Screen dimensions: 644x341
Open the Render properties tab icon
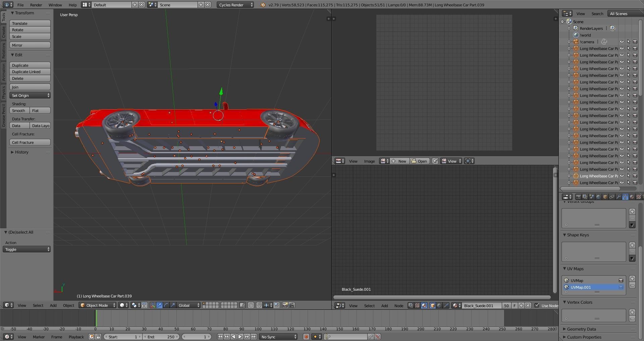579,197
